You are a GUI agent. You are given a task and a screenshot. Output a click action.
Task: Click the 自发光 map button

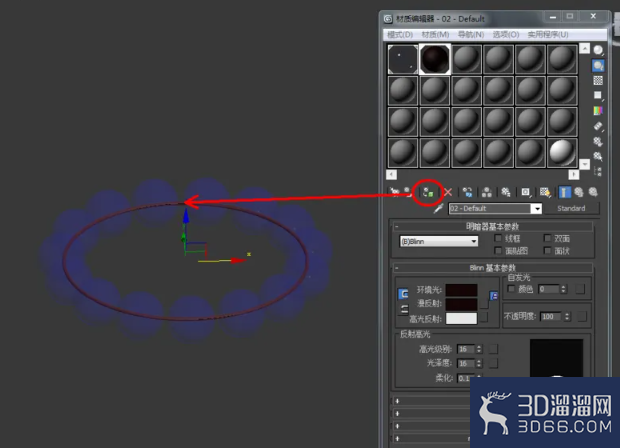point(580,289)
